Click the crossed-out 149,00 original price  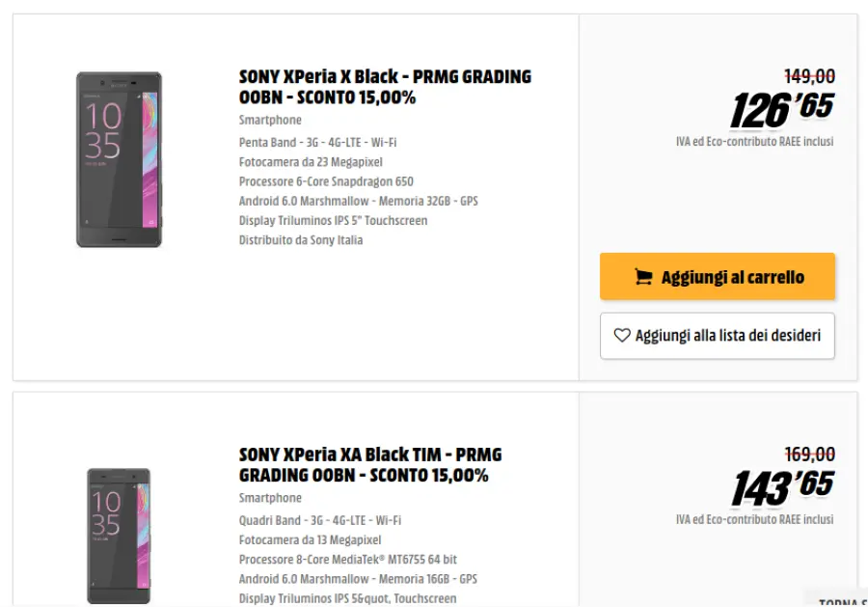point(809,76)
